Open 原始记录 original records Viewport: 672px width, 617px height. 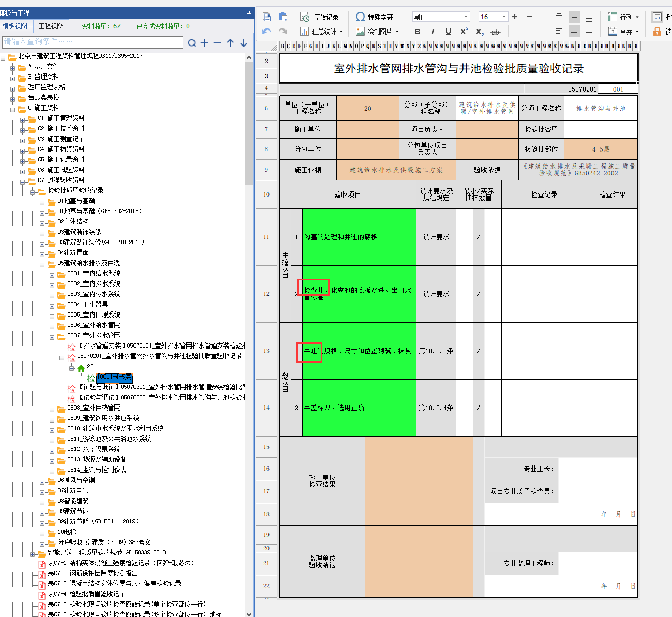pyautogui.click(x=320, y=17)
